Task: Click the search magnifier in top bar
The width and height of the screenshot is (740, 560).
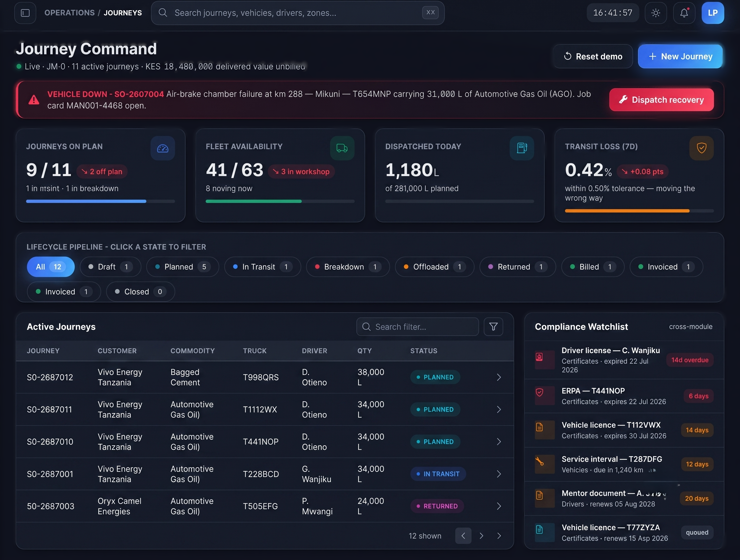Action: [163, 13]
